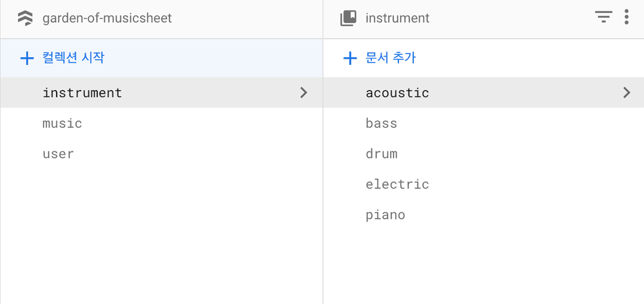This screenshot has height=304, width=644.
Task: Expand the instrument collection chevron
Action: point(304,93)
